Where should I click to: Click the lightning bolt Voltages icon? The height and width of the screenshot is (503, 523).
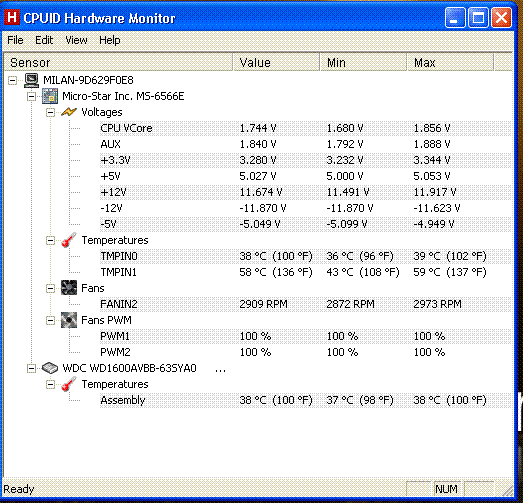point(69,112)
